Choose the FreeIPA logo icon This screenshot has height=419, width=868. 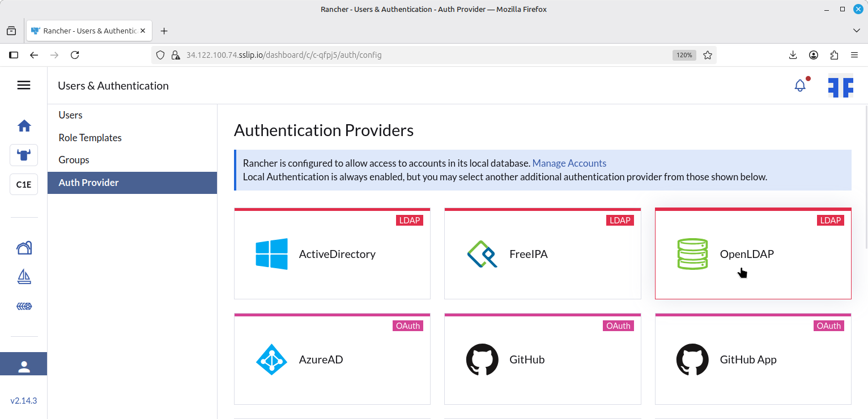482,254
